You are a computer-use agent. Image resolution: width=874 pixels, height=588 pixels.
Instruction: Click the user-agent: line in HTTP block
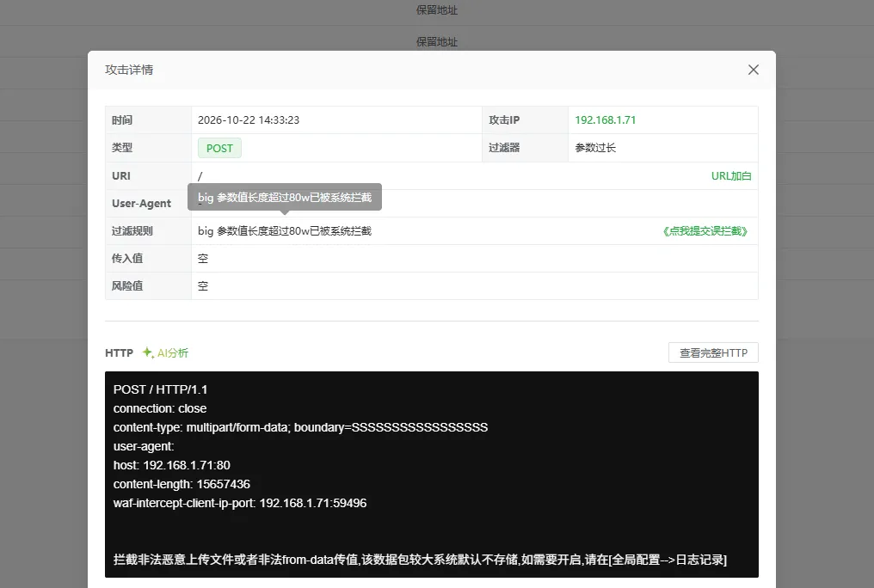(144, 446)
